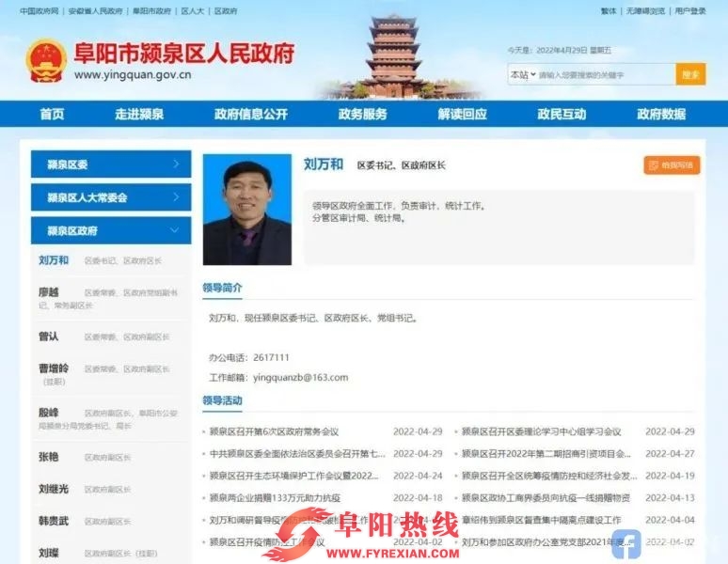Viewport: 728px width, 564px height.
Task: Go to 首页 in the navigation bar
Action: [x=52, y=114]
